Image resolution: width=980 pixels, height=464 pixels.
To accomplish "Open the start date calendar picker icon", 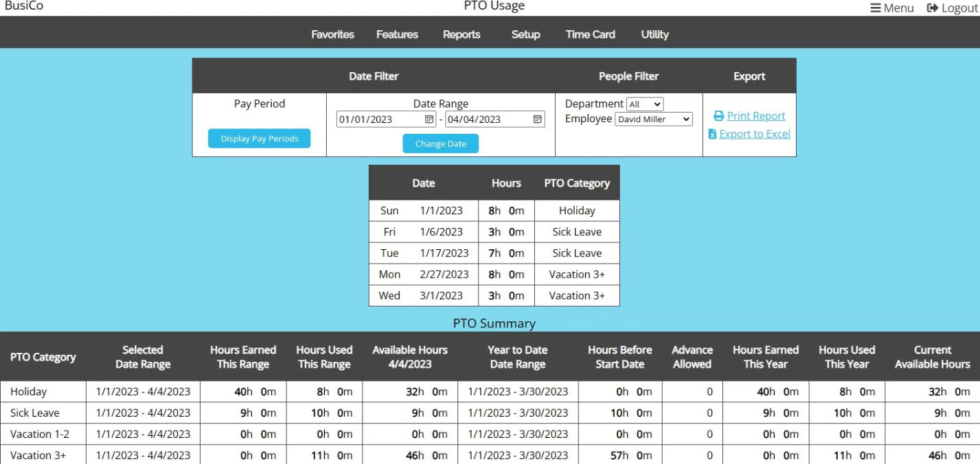I will (429, 119).
